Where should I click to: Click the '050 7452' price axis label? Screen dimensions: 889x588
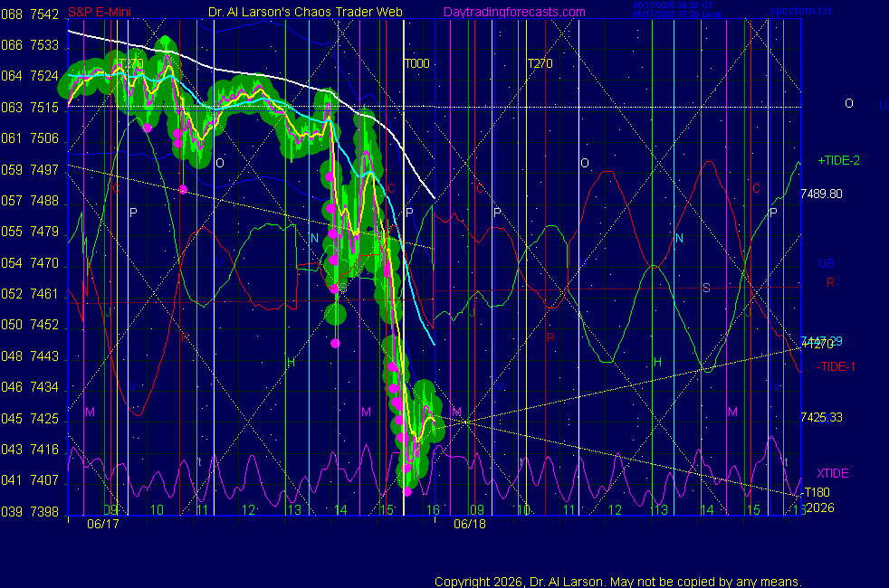(x=30, y=325)
